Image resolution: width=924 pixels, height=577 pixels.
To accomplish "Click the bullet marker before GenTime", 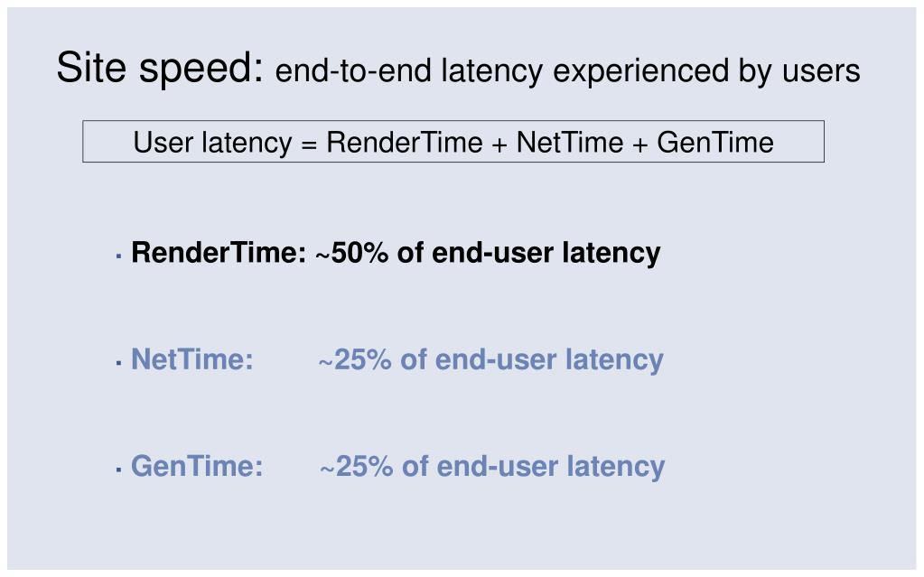I will (x=119, y=470).
